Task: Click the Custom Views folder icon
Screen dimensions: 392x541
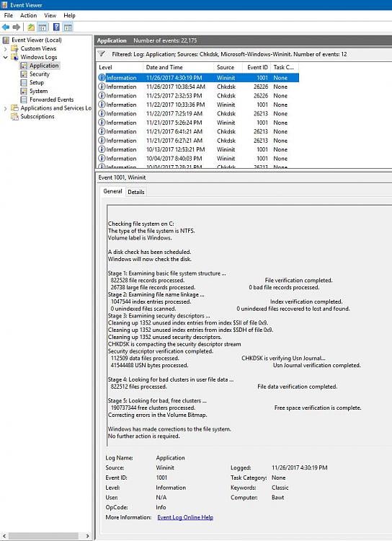Action: click(x=15, y=48)
